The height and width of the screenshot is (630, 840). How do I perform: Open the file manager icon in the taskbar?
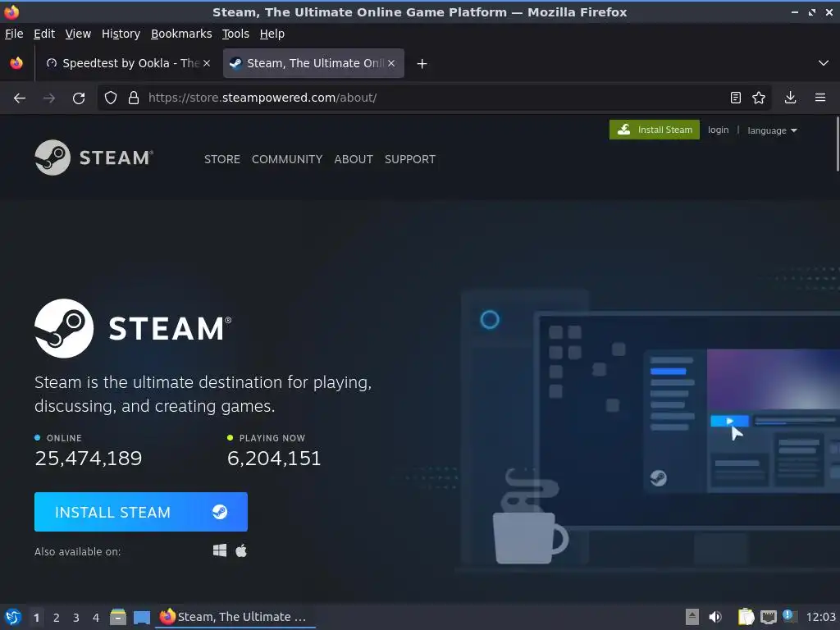[118, 617]
